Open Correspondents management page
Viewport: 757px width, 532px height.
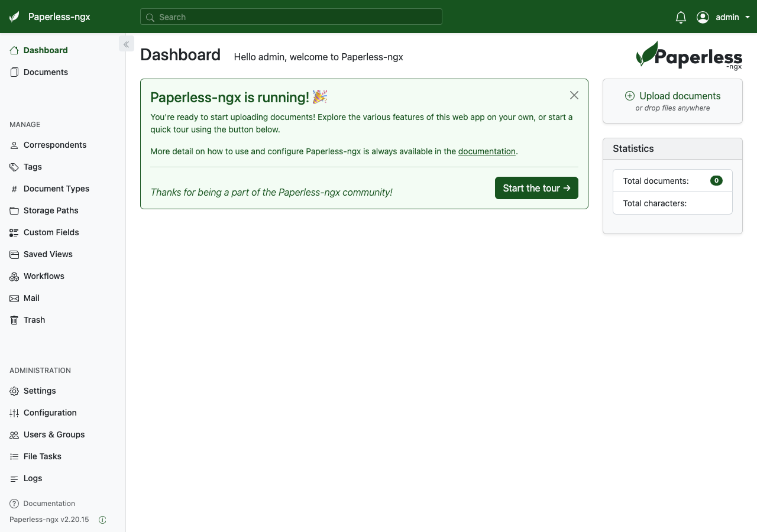pos(63,145)
